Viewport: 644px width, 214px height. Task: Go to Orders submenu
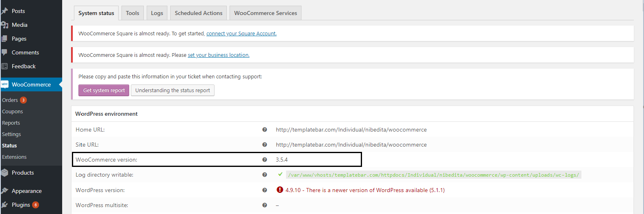coord(10,100)
